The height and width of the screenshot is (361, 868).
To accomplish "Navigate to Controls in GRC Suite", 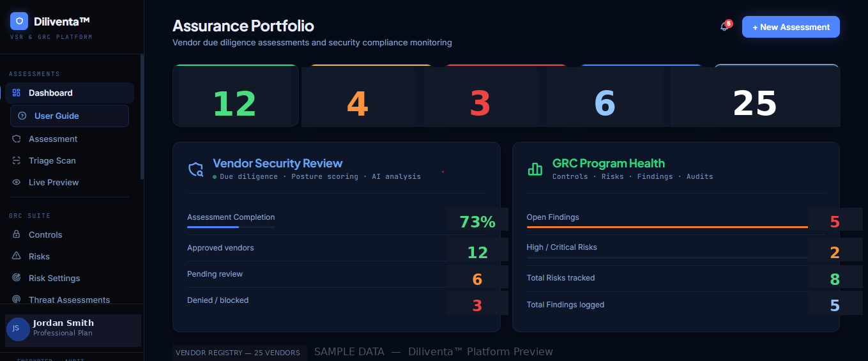I will pos(70,234).
